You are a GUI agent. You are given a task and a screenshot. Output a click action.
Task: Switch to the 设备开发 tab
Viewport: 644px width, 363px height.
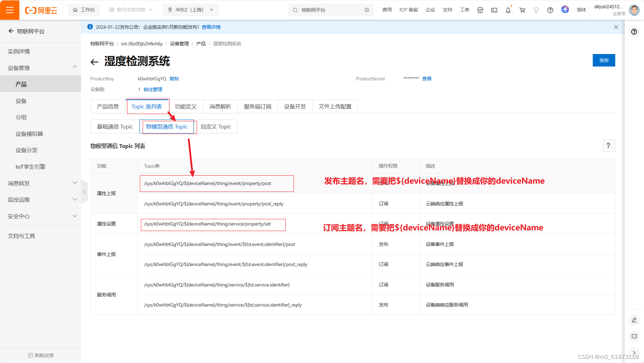pyautogui.click(x=295, y=106)
